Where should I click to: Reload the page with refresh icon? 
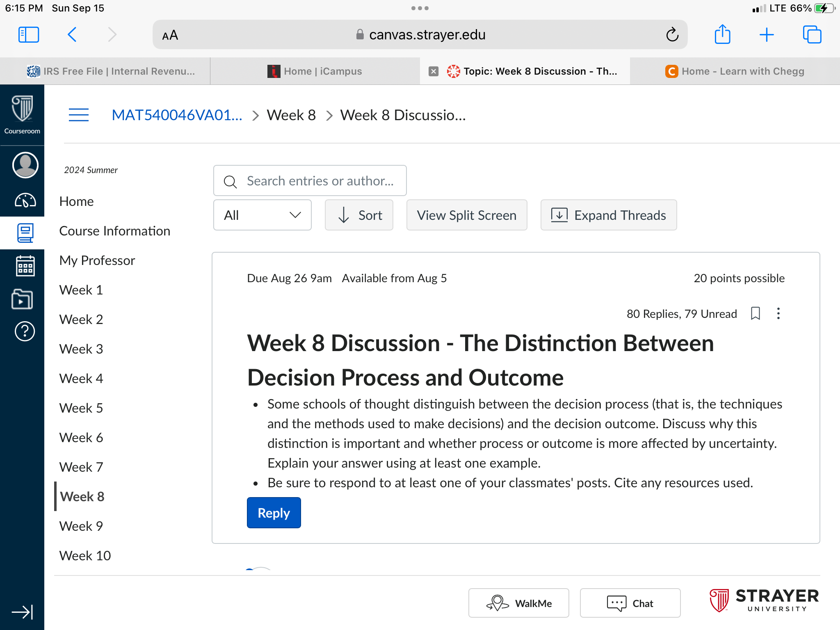(672, 34)
